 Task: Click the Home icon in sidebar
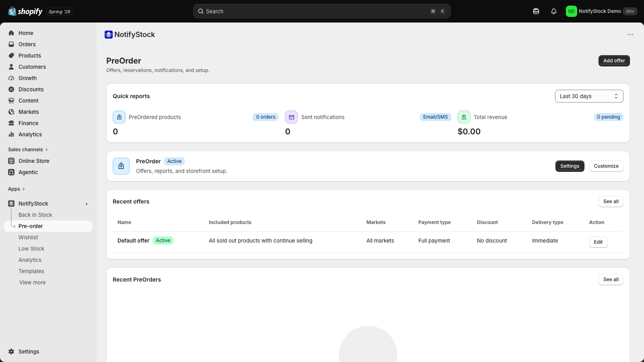click(x=11, y=33)
